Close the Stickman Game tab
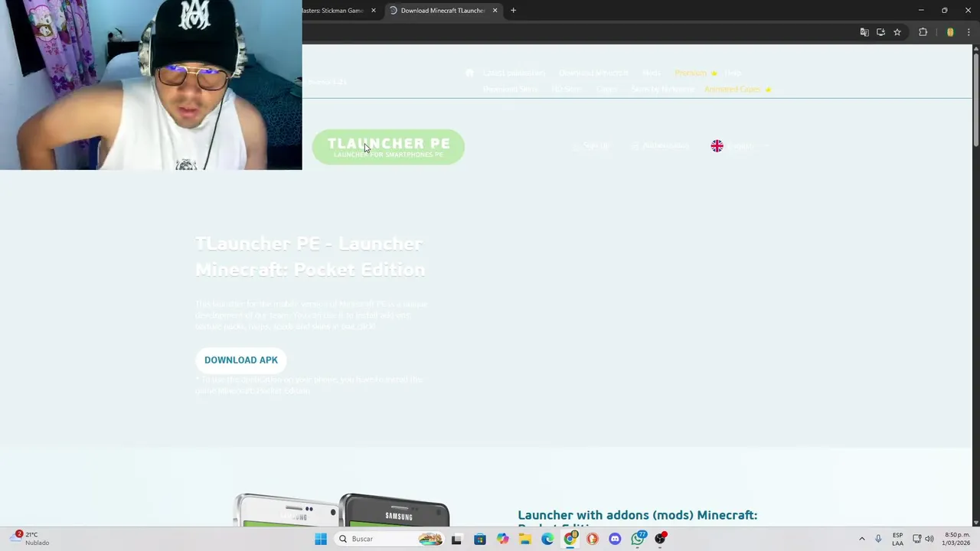 (x=374, y=11)
